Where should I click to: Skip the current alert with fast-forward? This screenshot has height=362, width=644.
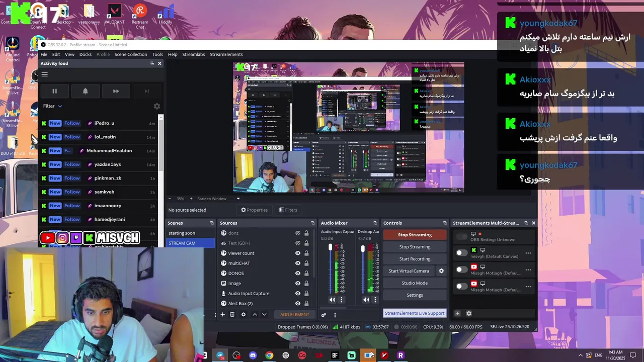tap(116, 91)
